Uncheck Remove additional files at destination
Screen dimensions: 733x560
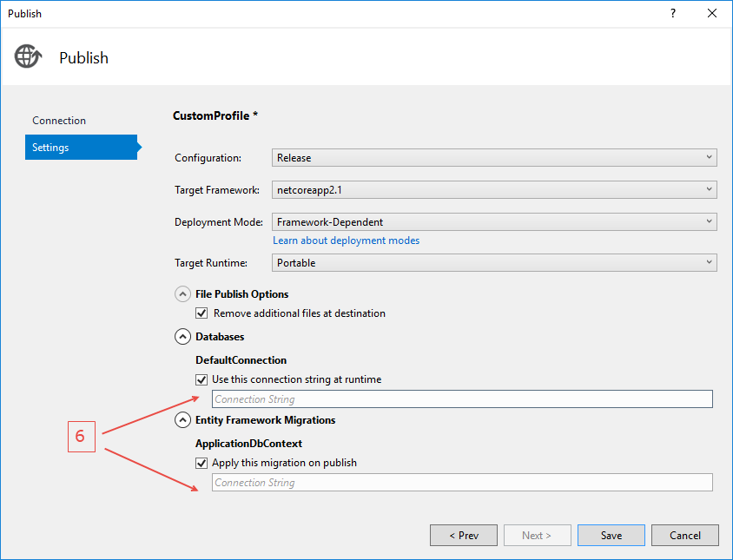[202, 313]
